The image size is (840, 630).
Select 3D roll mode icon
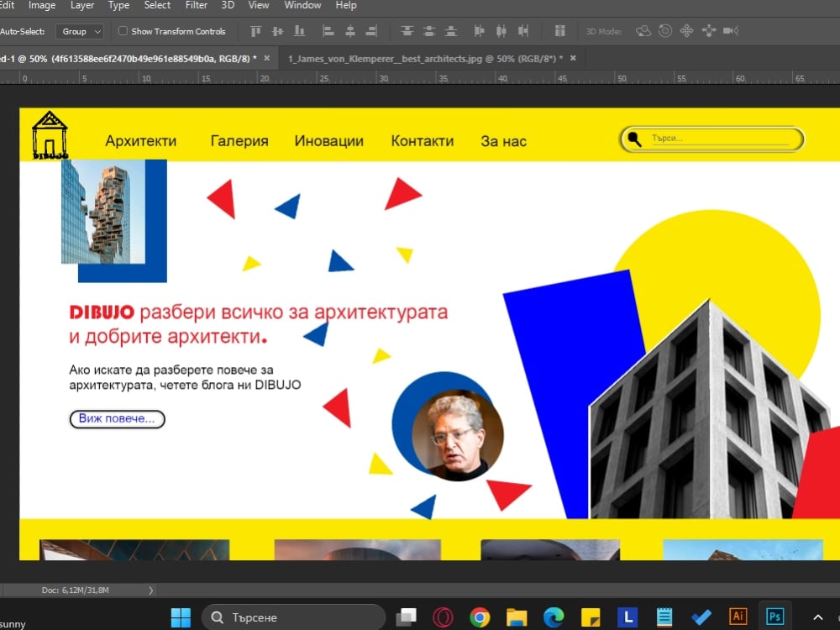pos(664,31)
